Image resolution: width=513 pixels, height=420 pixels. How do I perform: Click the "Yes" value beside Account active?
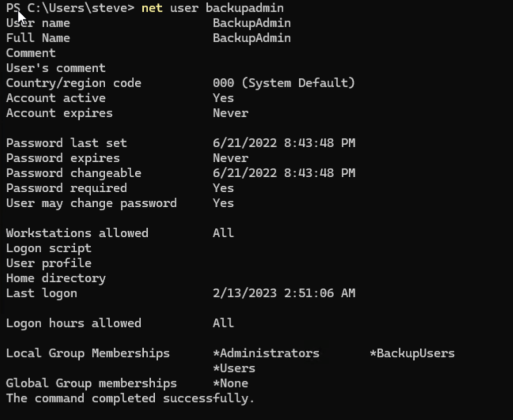click(x=223, y=98)
